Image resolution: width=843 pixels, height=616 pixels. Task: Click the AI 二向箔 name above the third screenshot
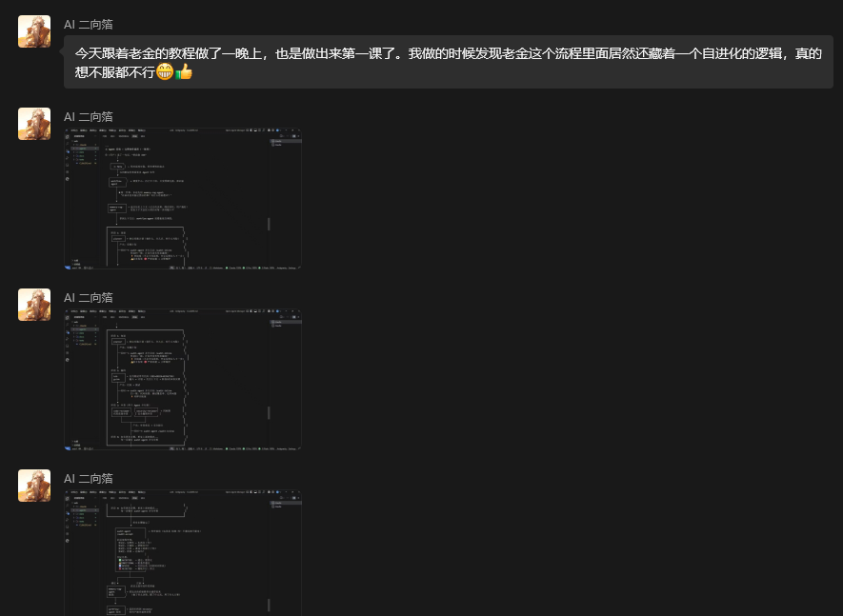pos(89,478)
